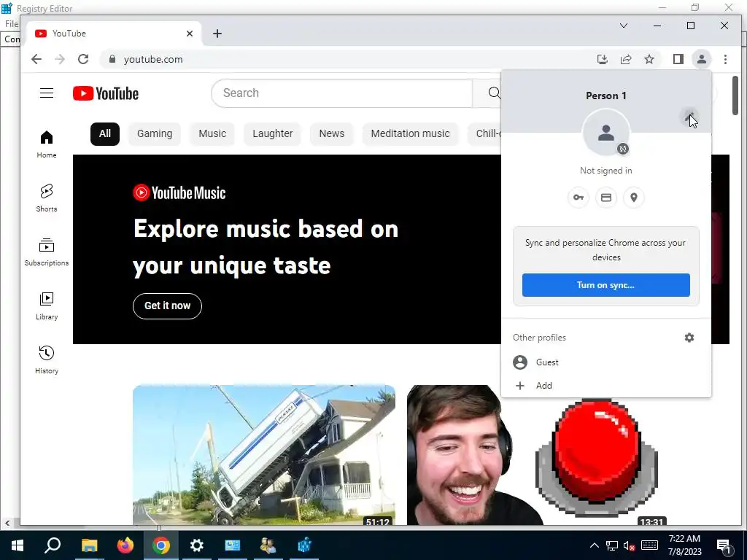The image size is (747, 560).
Task: Open Subscriptions in YouTube sidebar
Action: click(47, 252)
